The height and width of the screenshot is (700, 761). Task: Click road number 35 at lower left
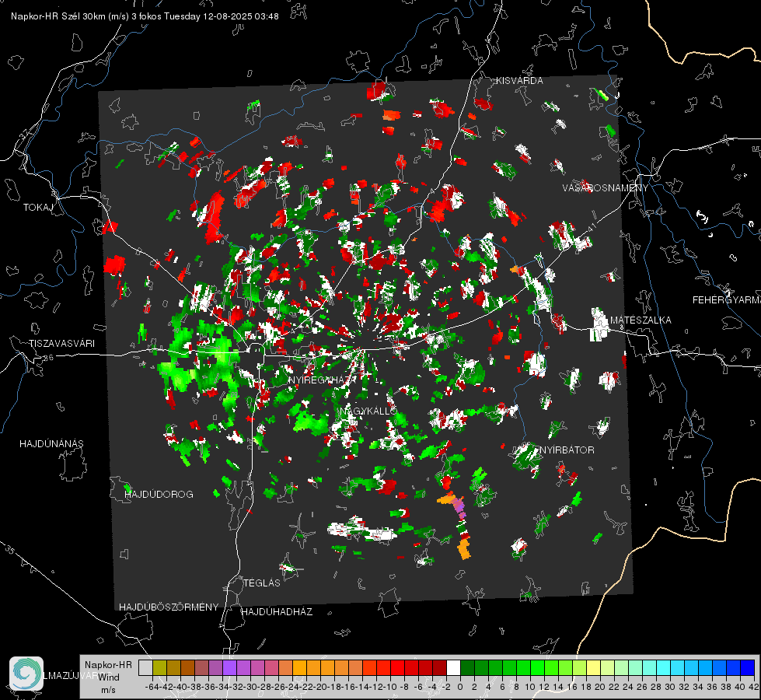[x=9, y=551]
